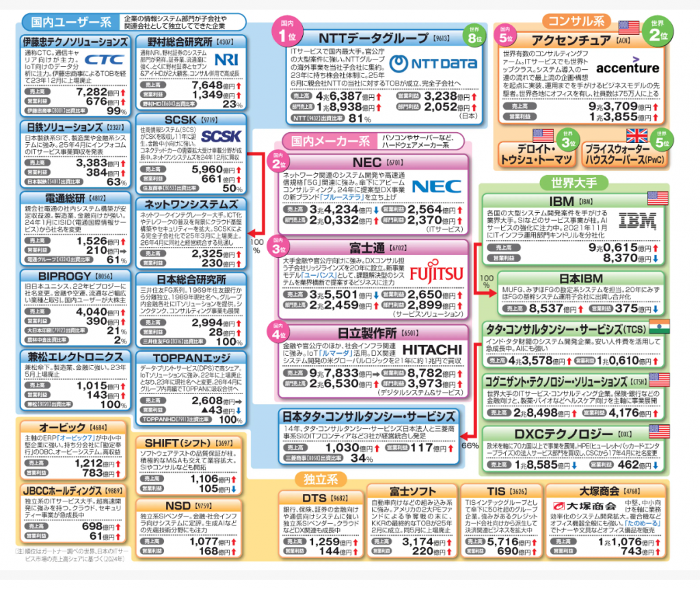
Task: Click the CTC logo in Itochu Techno-Solutions
Action: [103, 60]
